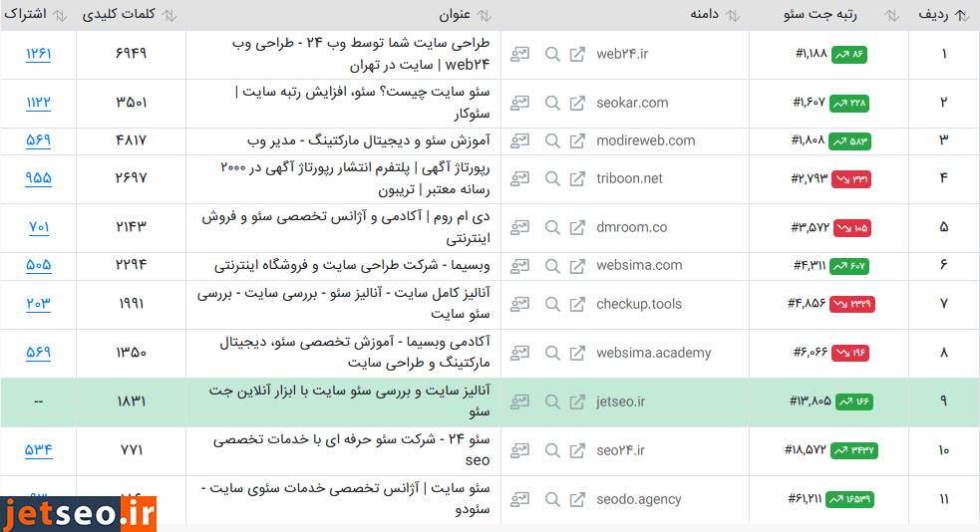
Task: Click the search icon for websima.academy
Action: pyautogui.click(x=552, y=352)
